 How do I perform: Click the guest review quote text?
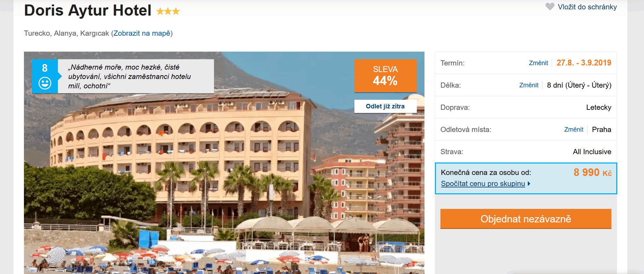point(130,77)
